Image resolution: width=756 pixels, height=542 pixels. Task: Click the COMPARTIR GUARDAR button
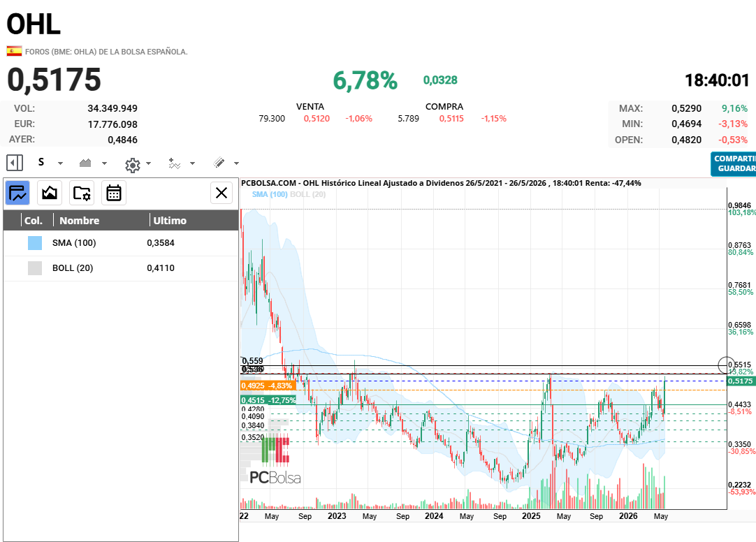pyautogui.click(x=734, y=164)
